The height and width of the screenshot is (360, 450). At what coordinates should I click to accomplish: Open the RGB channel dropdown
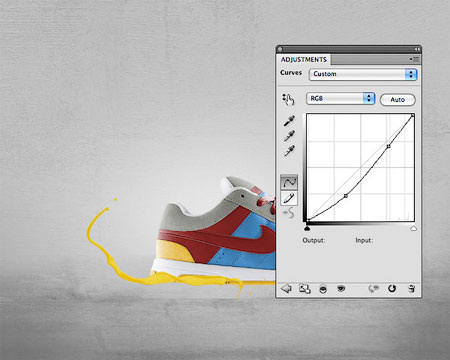pyautogui.click(x=341, y=98)
